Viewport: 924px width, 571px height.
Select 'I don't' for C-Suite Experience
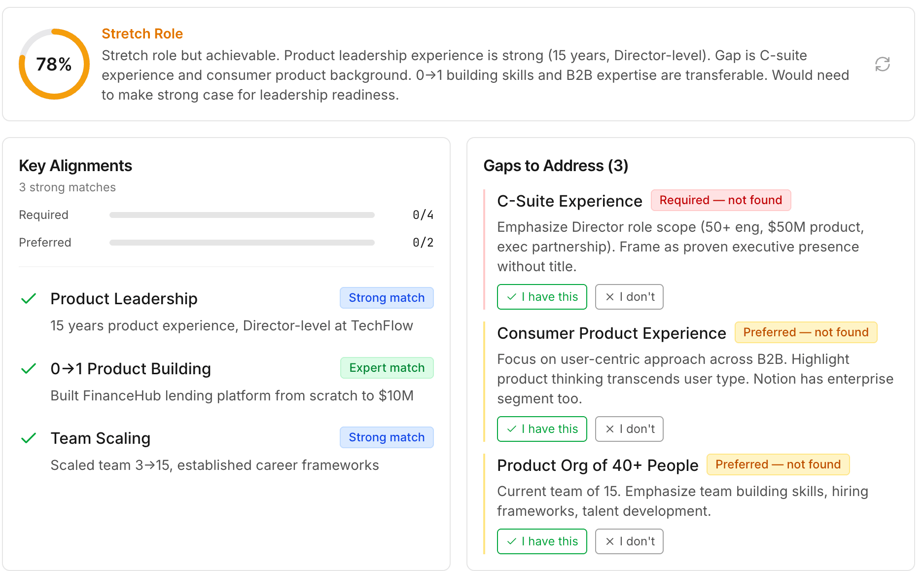pos(629,297)
